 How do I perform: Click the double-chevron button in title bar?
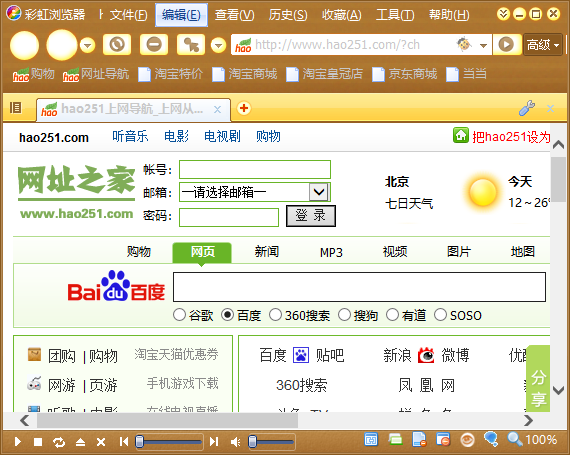pyautogui.click(x=503, y=14)
